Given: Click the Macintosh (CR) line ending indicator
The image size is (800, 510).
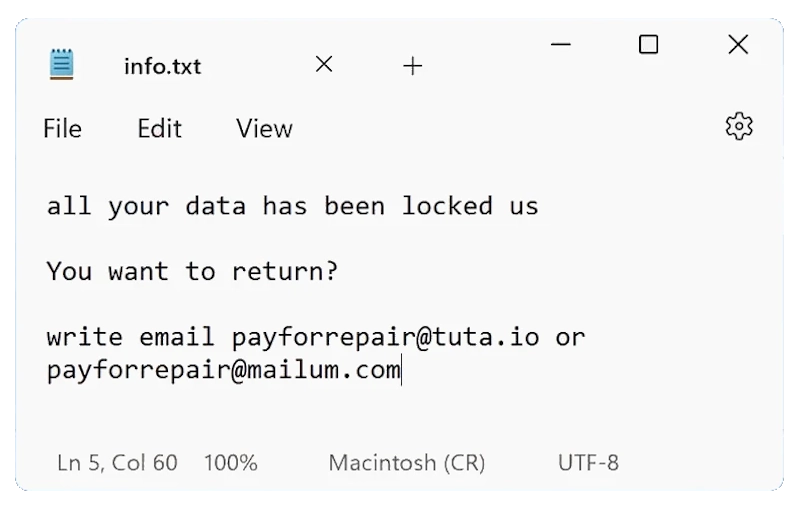Looking at the screenshot, I should 406,463.
